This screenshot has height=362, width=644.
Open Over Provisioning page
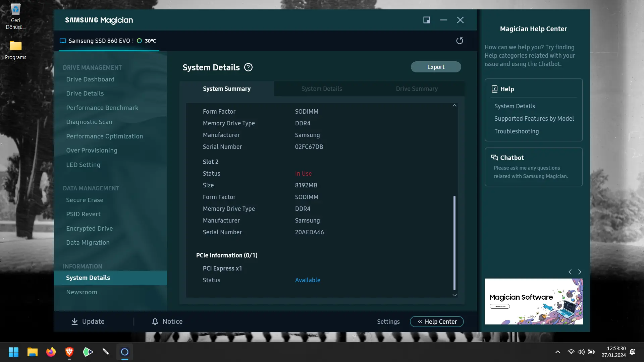92,150
